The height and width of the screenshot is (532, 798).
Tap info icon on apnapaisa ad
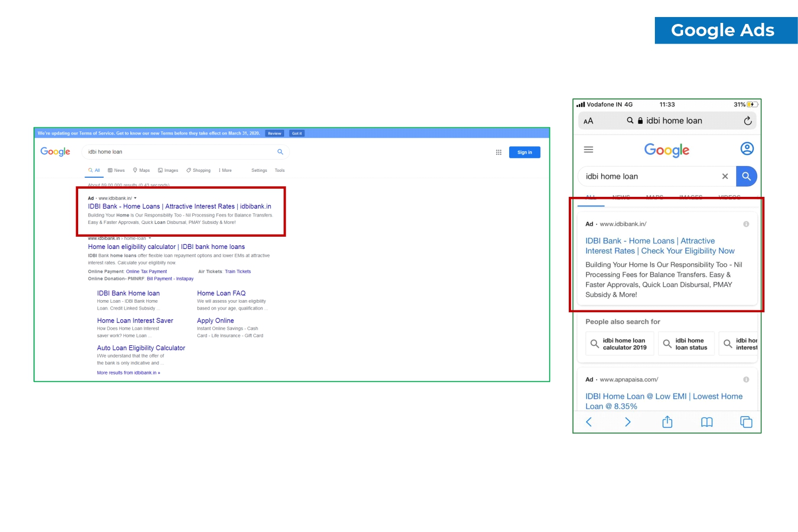[746, 379]
